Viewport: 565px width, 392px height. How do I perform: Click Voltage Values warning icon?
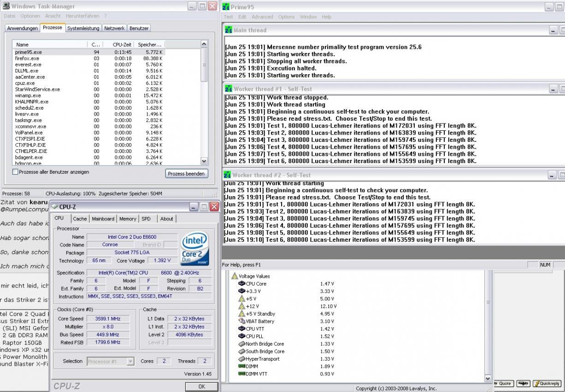(x=235, y=276)
